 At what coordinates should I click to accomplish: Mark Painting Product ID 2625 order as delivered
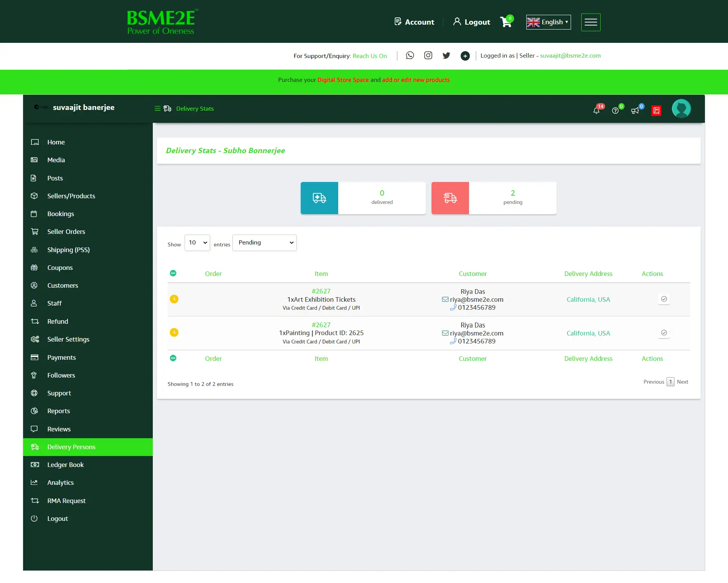(664, 333)
